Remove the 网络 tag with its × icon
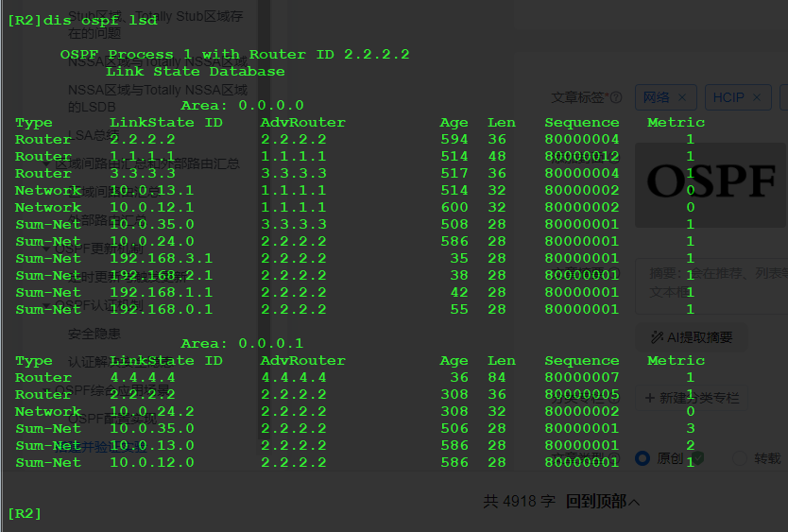This screenshot has width=788, height=532. (x=682, y=97)
